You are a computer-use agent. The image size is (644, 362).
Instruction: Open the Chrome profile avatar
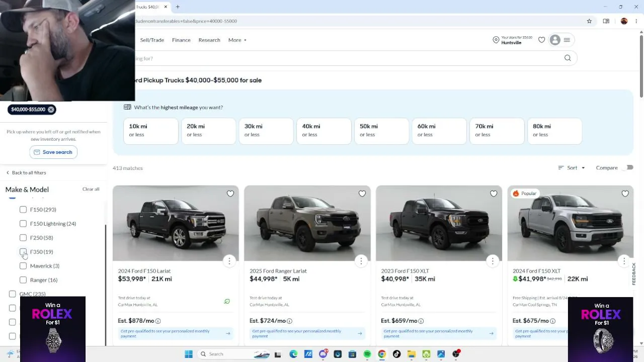point(624,21)
